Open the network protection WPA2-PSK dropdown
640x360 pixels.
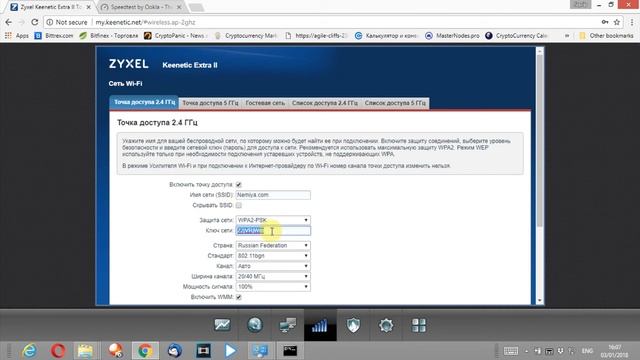point(273,220)
